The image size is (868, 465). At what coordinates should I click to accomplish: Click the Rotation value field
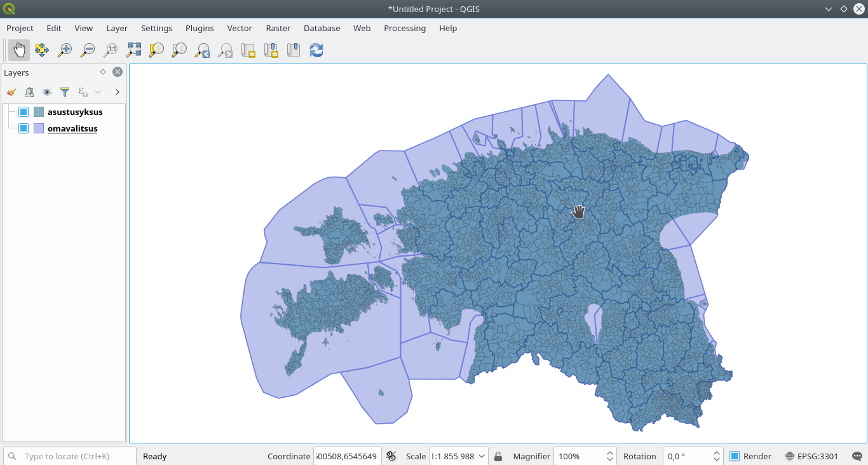coord(688,456)
